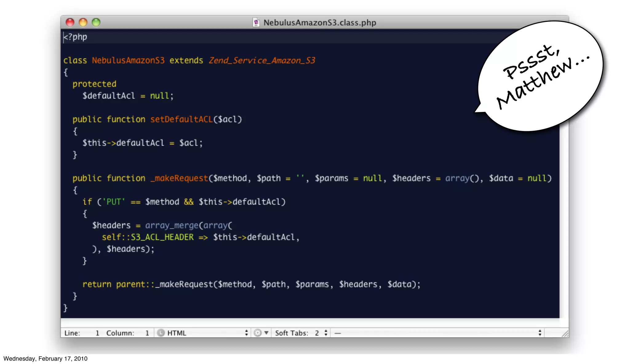Click the PHP file icon in title bar

pyautogui.click(x=256, y=22)
